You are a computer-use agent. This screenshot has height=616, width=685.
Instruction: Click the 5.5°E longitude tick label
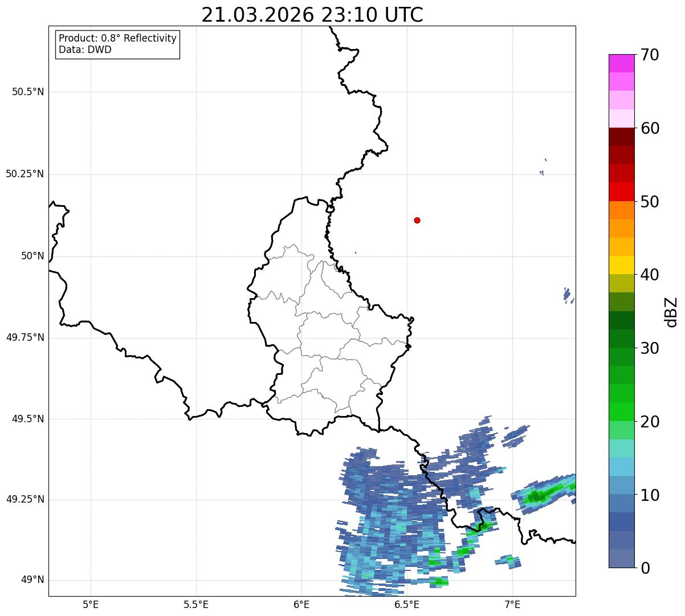(x=196, y=604)
